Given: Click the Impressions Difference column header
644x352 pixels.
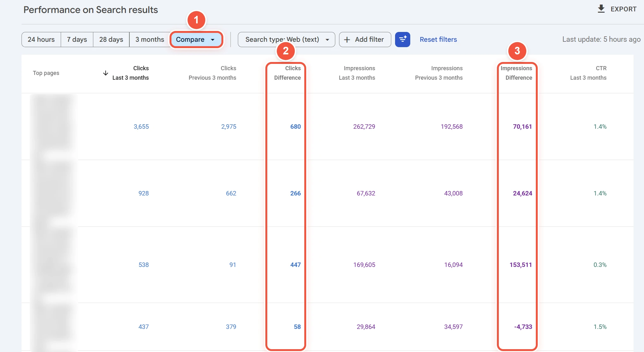Looking at the screenshot, I should [x=516, y=73].
